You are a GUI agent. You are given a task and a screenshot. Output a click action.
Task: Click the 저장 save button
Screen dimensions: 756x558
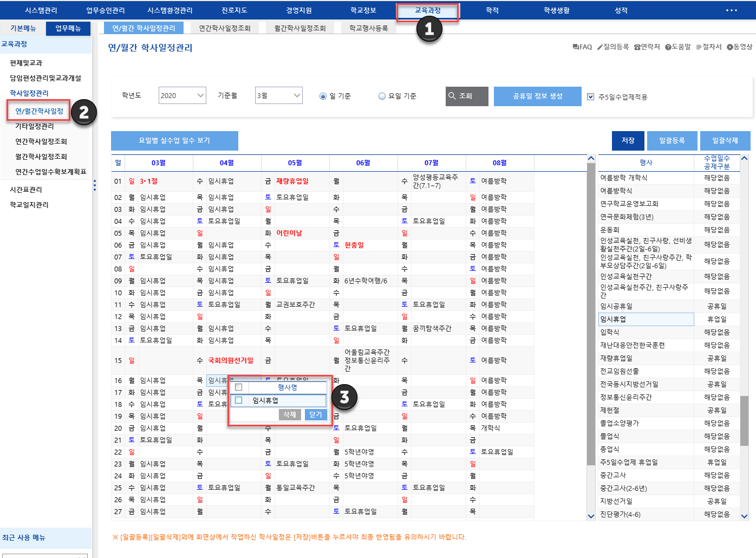(628, 140)
